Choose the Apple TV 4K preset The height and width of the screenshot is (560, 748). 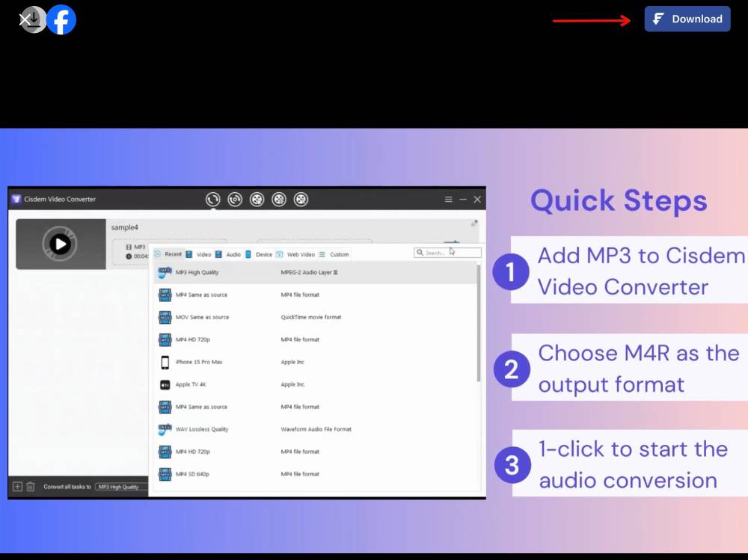tap(315, 384)
